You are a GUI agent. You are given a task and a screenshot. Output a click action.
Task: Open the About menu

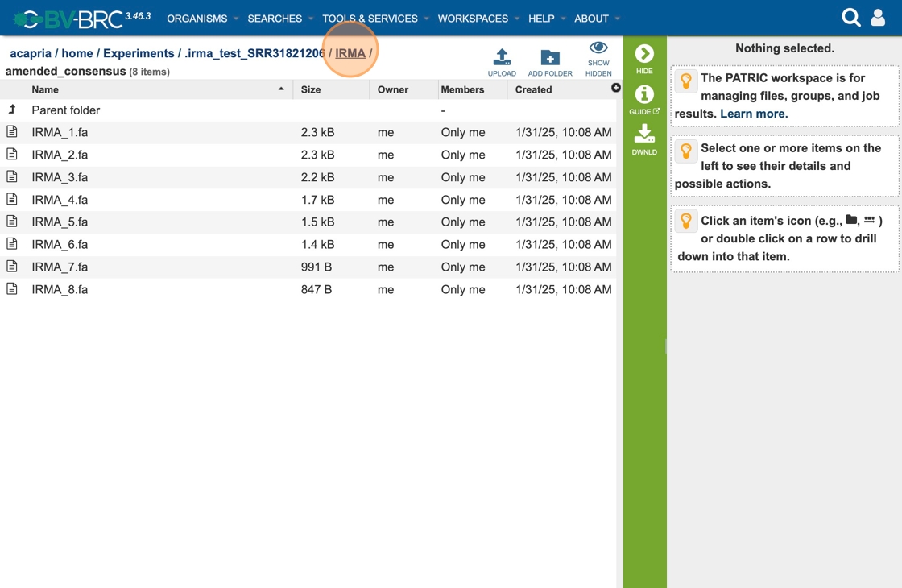[591, 19]
